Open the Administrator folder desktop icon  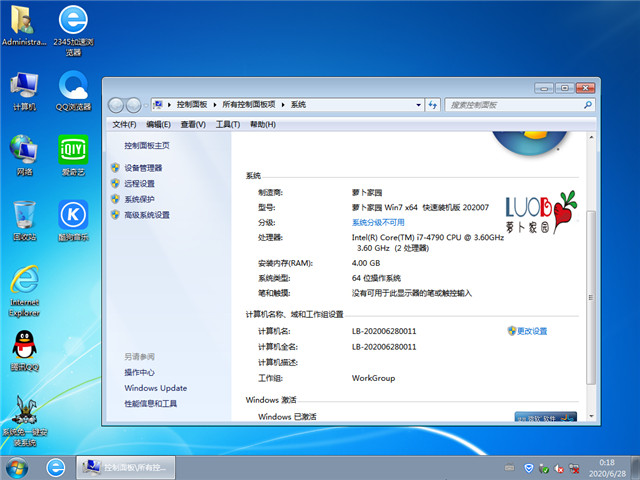click(x=24, y=25)
